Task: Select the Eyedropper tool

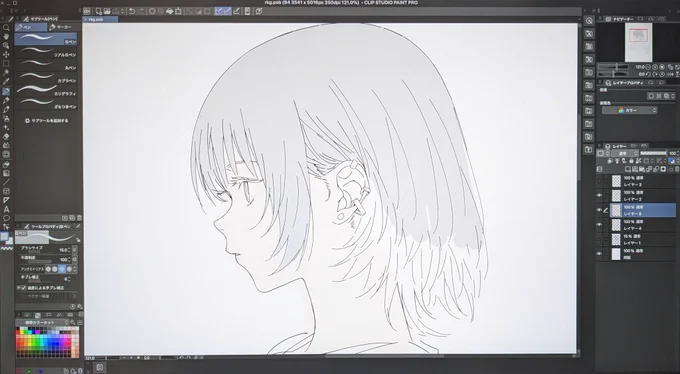Action: coord(6,82)
